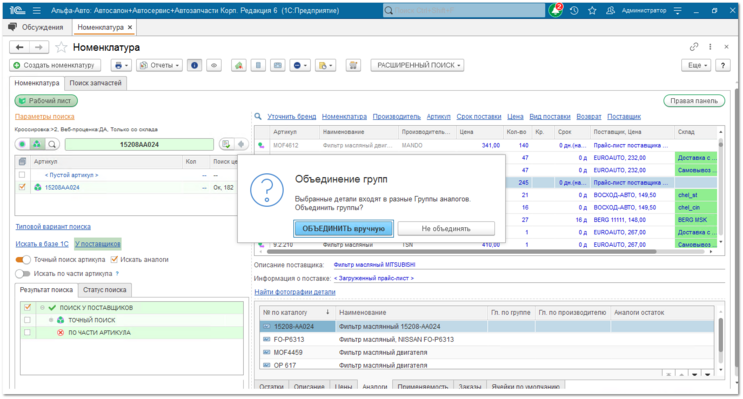This screenshot has height=399, width=743.
Task: Click the article list header select-all icon
Action: click(22, 162)
